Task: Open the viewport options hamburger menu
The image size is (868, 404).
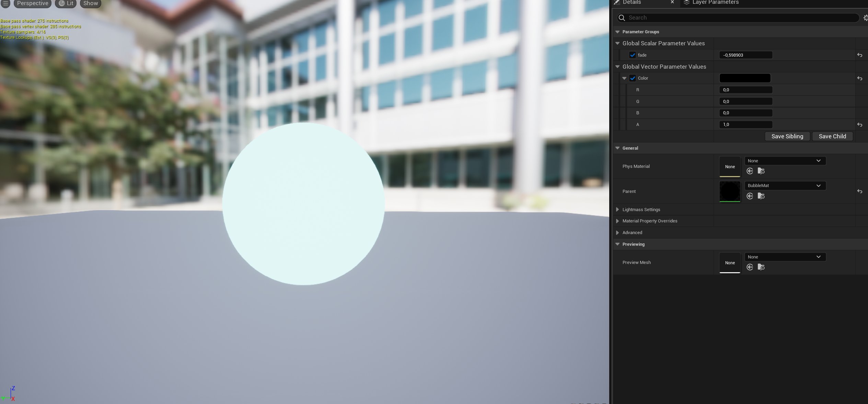Action: click(5, 3)
